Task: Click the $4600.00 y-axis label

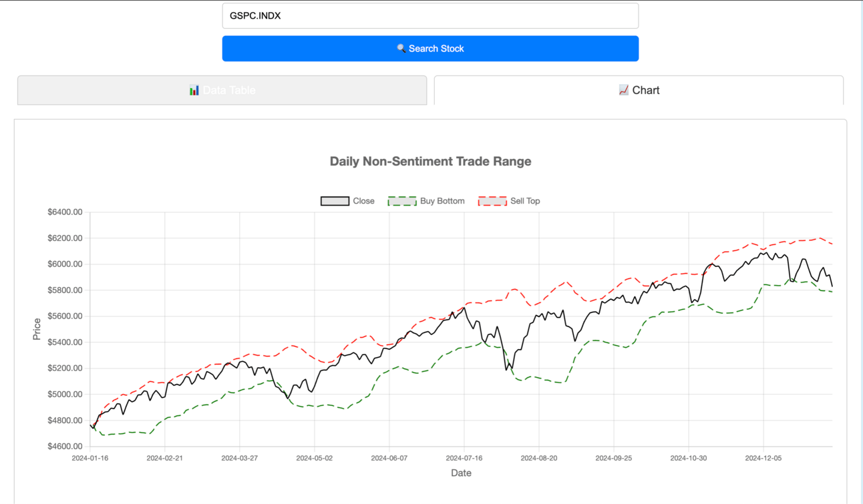Action: [x=65, y=447]
